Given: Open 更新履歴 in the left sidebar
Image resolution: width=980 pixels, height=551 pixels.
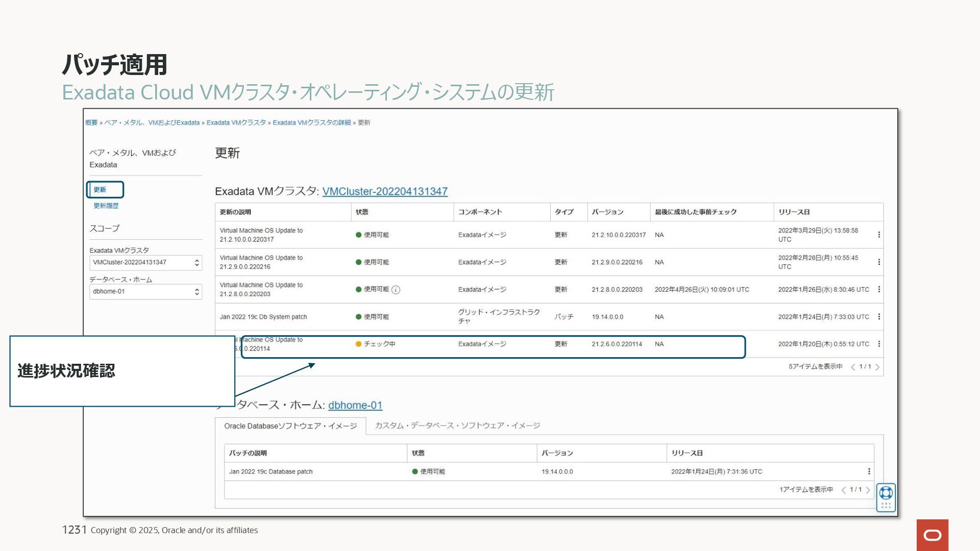Looking at the screenshot, I should (x=106, y=206).
